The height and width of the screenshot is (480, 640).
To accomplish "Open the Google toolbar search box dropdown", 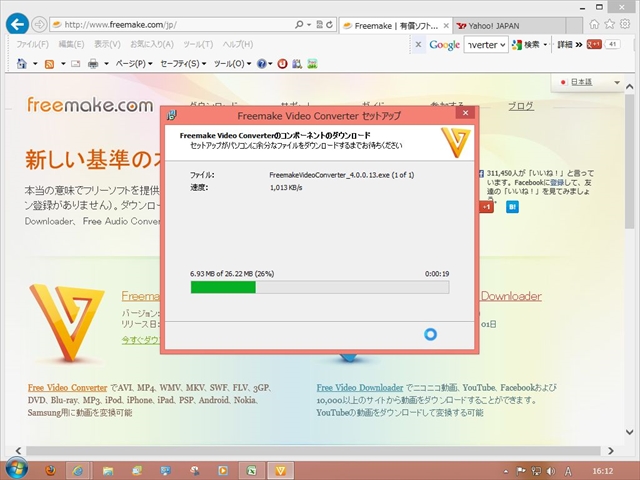I will point(502,44).
